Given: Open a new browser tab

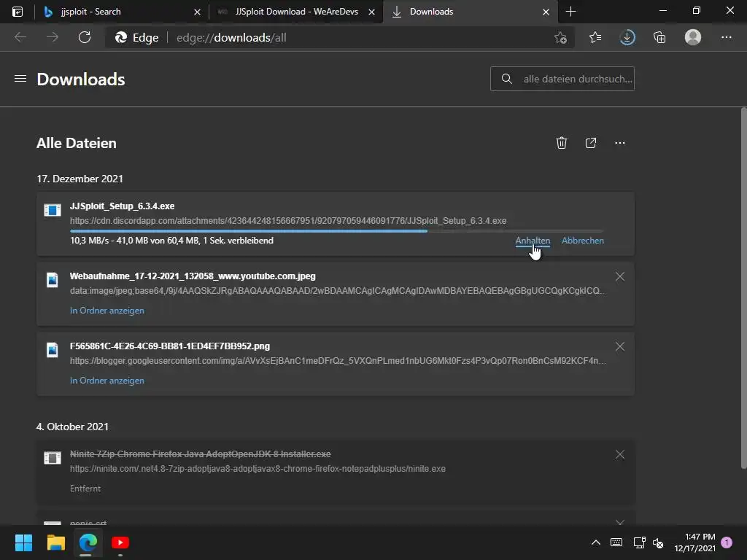Looking at the screenshot, I should tap(570, 12).
